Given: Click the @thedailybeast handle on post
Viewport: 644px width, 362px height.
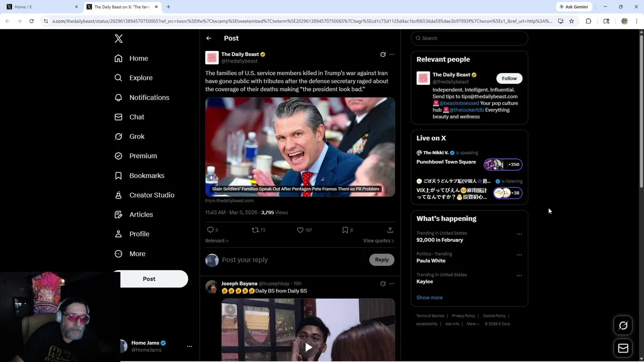Looking at the screenshot, I should point(239,61).
